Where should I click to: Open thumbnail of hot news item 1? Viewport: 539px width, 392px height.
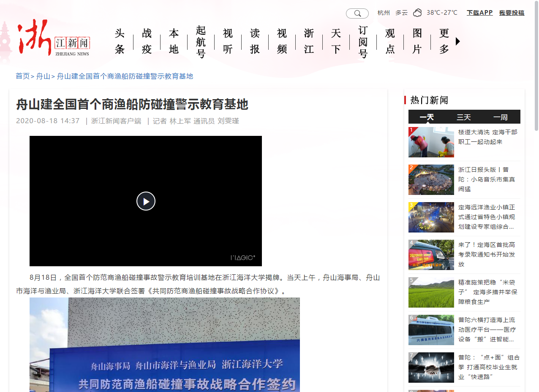[x=431, y=142]
